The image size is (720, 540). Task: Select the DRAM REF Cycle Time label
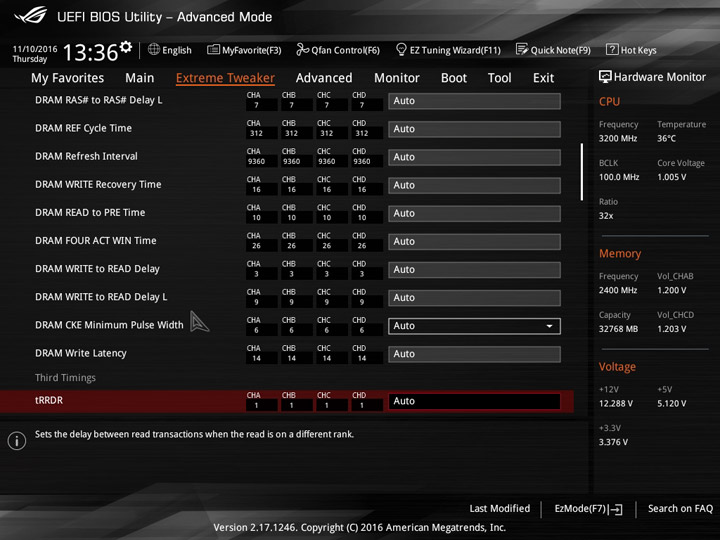click(83, 128)
